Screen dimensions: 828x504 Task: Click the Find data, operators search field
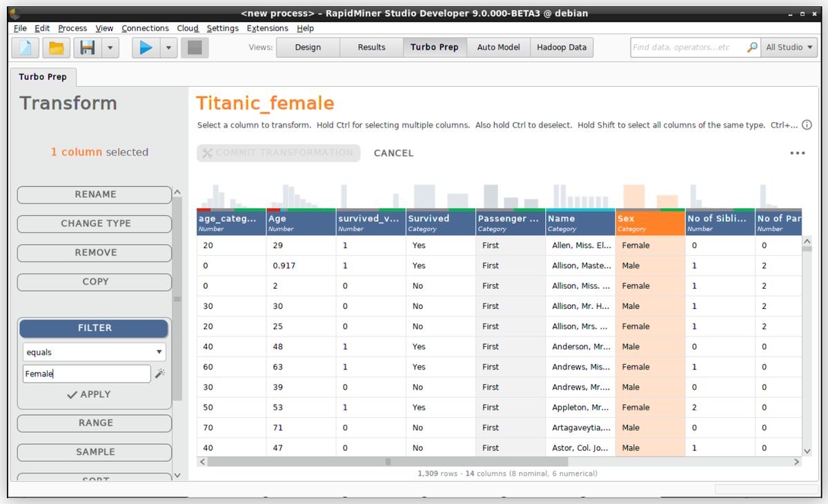pos(688,48)
